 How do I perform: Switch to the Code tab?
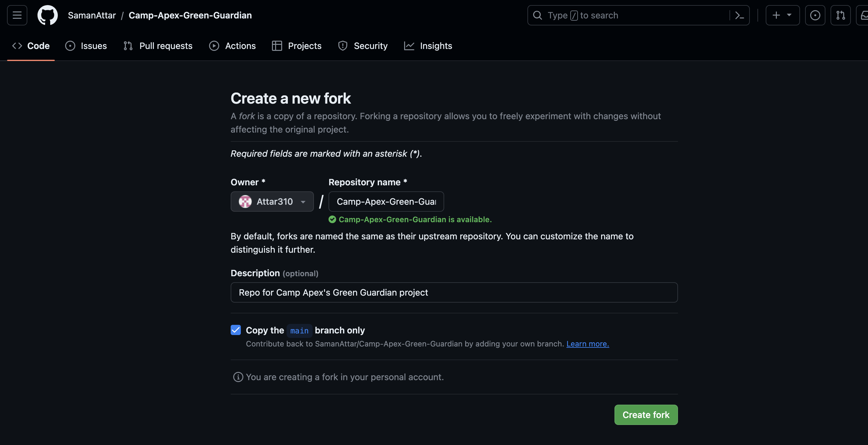coord(31,46)
